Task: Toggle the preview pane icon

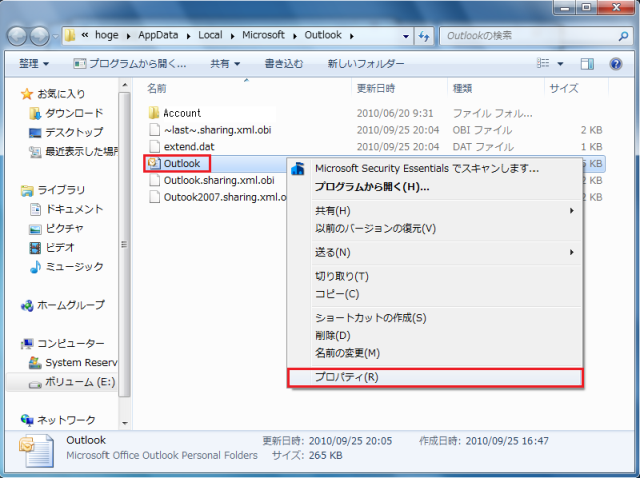Action: 587,64
